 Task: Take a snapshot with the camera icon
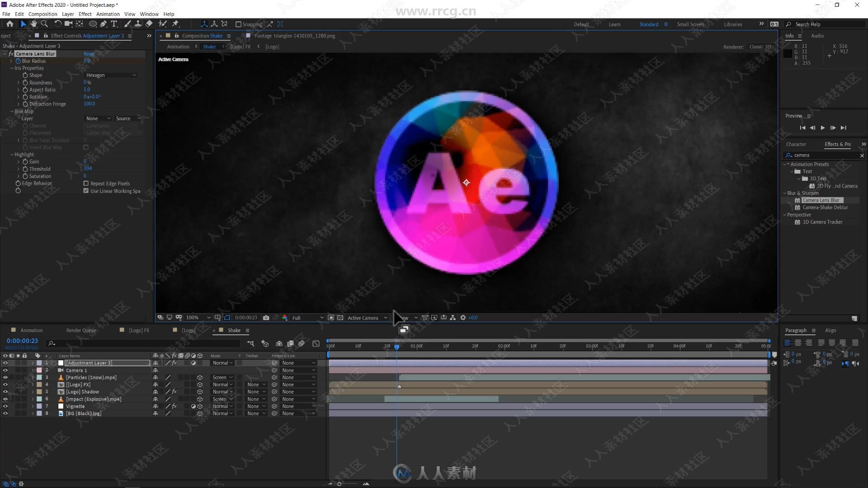tap(266, 318)
